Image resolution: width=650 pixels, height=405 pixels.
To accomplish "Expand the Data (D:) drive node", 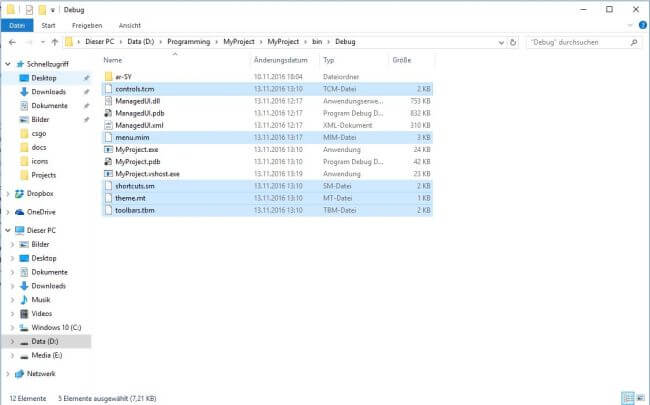I will (12, 342).
